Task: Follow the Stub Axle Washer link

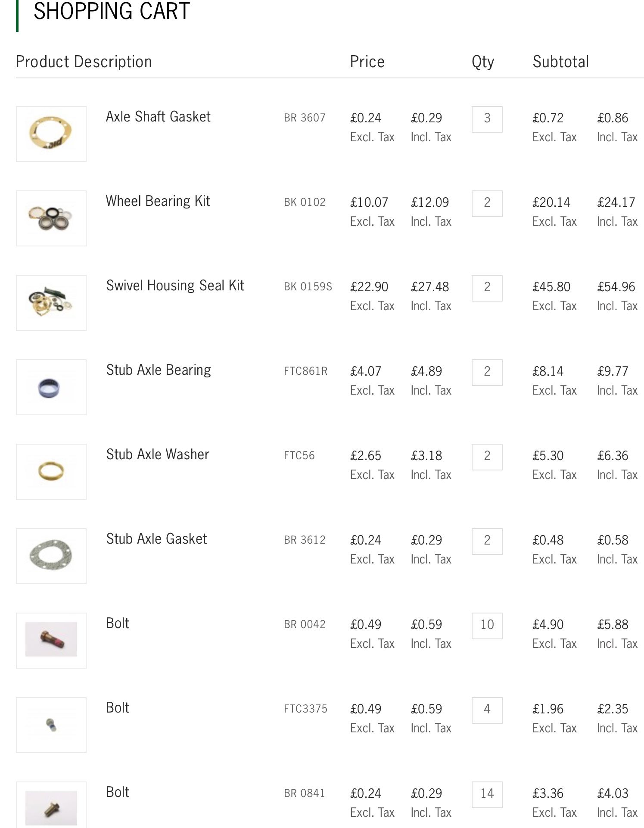Action: tap(158, 454)
